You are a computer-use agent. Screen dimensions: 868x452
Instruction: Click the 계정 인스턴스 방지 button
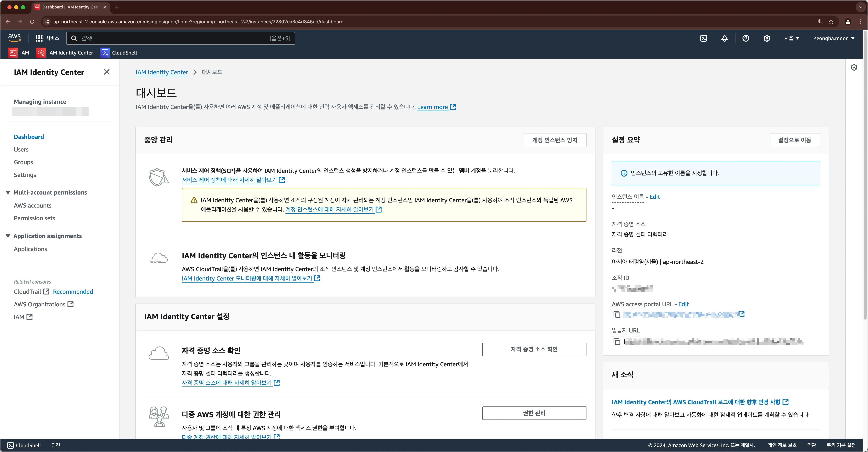click(x=554, y=140)
